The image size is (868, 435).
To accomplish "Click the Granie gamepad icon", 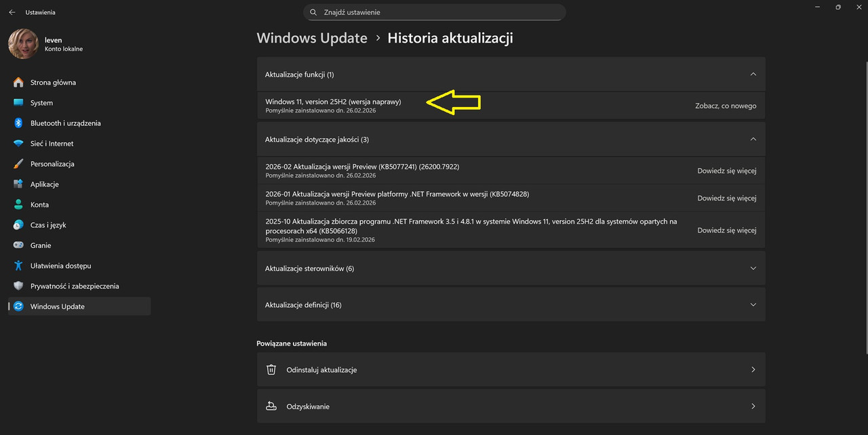I will (x=18, y=245).
